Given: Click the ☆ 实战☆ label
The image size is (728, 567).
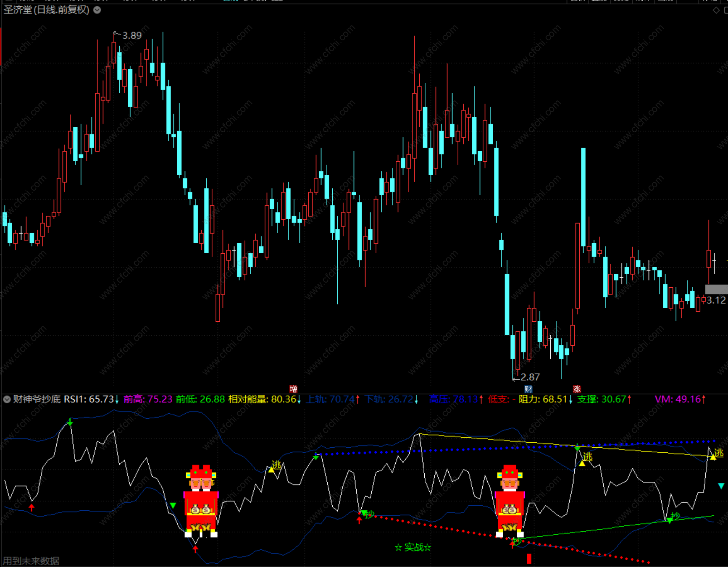Looking at the screenshot, I should (413, 547).
